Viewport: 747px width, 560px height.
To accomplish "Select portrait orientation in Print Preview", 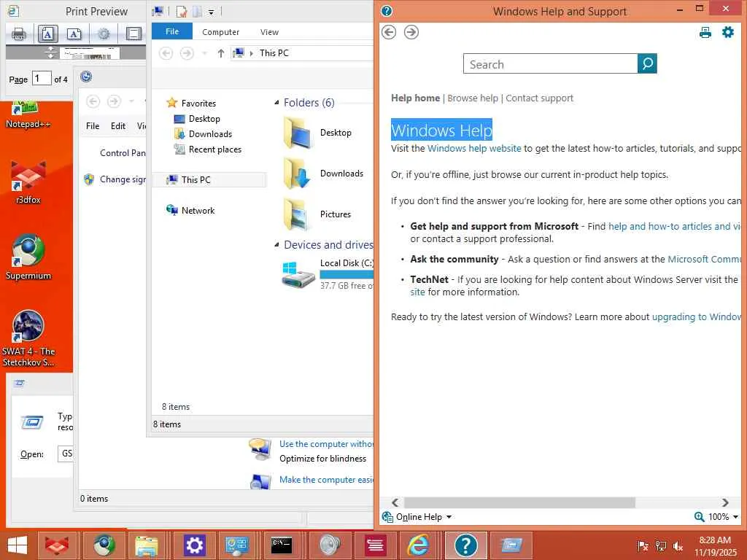I will coord(47,34).
